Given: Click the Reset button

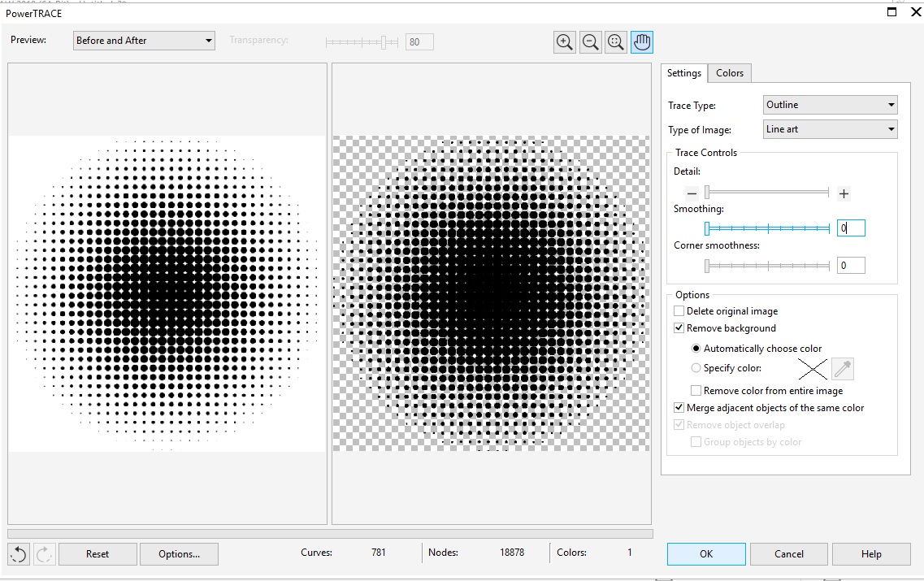Looking at the screenshot, I should point(97,553).
